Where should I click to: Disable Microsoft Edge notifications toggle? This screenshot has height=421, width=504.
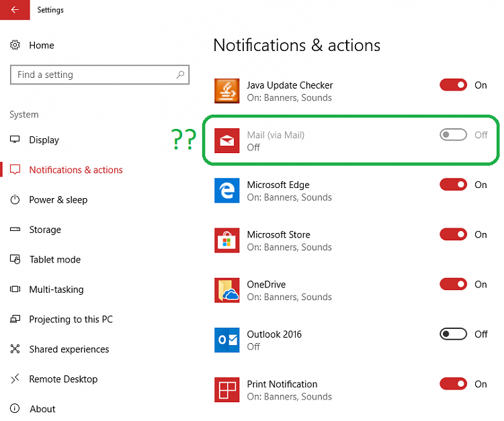(453, 185)
